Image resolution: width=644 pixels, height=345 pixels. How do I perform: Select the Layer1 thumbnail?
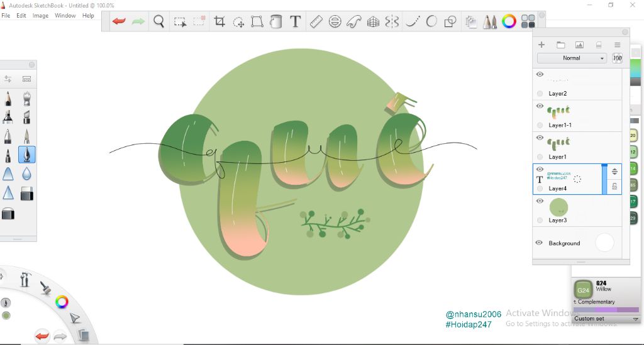558,143
